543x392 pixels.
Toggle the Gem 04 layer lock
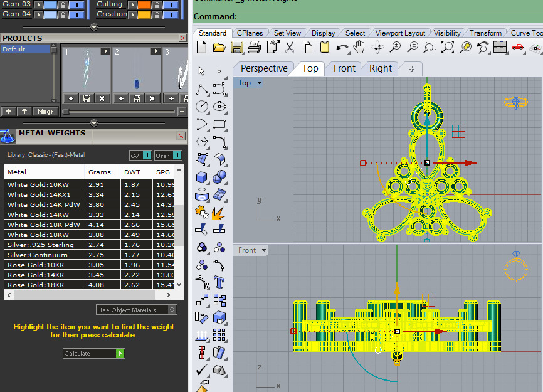pyautogui.click(x=62, y=14)
